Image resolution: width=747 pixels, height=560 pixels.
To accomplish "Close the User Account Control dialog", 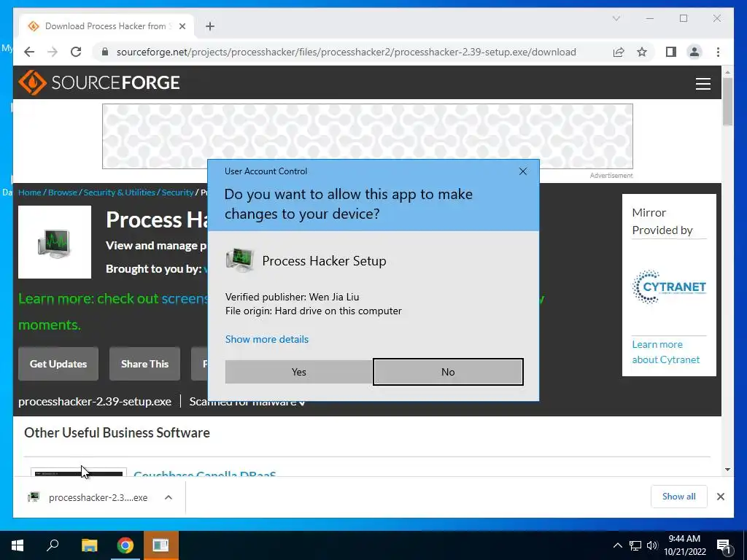I will click(522, 171).
